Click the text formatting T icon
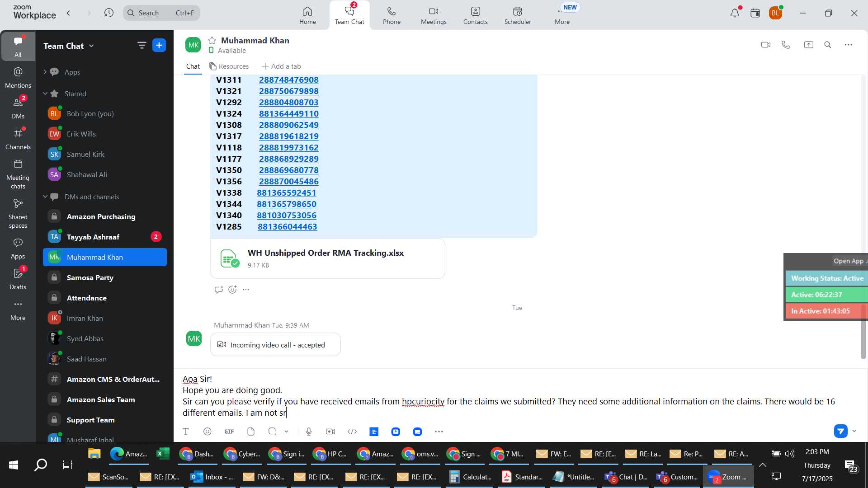 point(185,432)
